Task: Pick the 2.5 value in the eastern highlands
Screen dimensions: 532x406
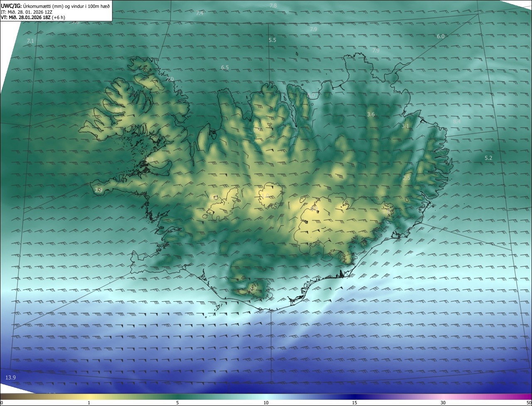Action: 406,178
